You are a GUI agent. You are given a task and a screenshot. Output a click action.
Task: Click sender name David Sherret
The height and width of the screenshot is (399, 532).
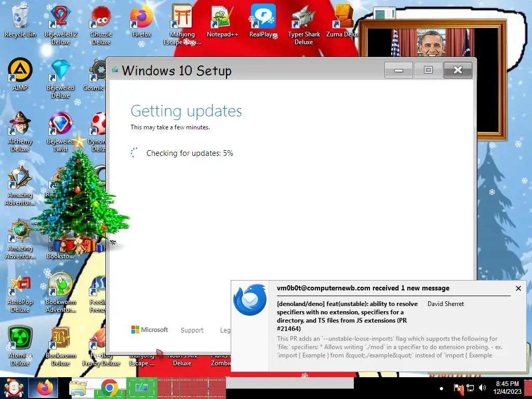coord(445,303)
